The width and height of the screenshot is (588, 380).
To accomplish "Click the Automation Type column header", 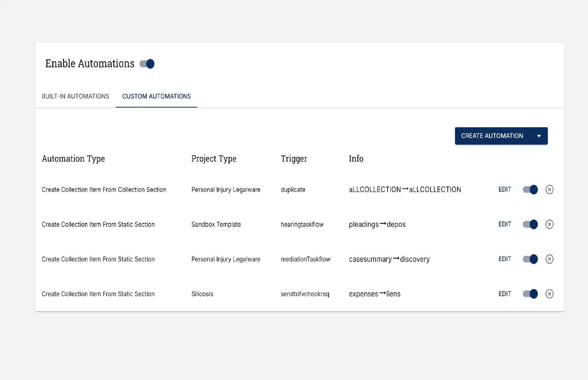I will (73, 159).
